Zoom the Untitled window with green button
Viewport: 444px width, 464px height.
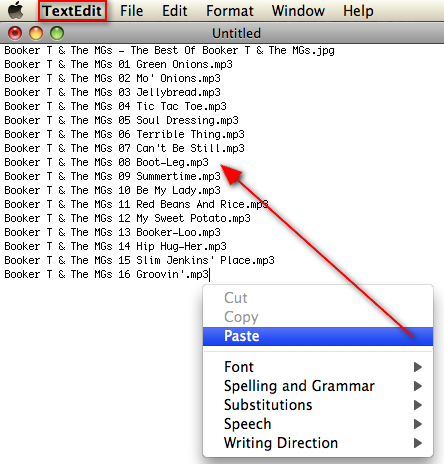57,33
